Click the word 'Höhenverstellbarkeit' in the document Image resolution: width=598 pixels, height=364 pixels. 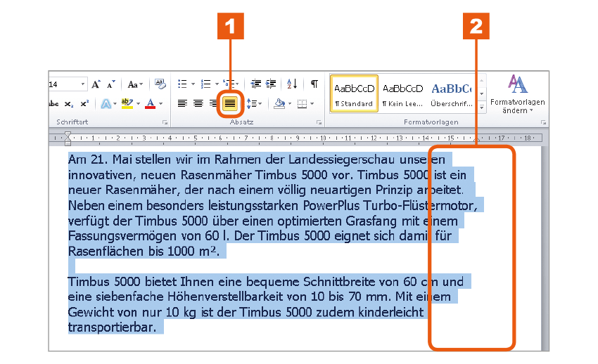click(225, 297)
